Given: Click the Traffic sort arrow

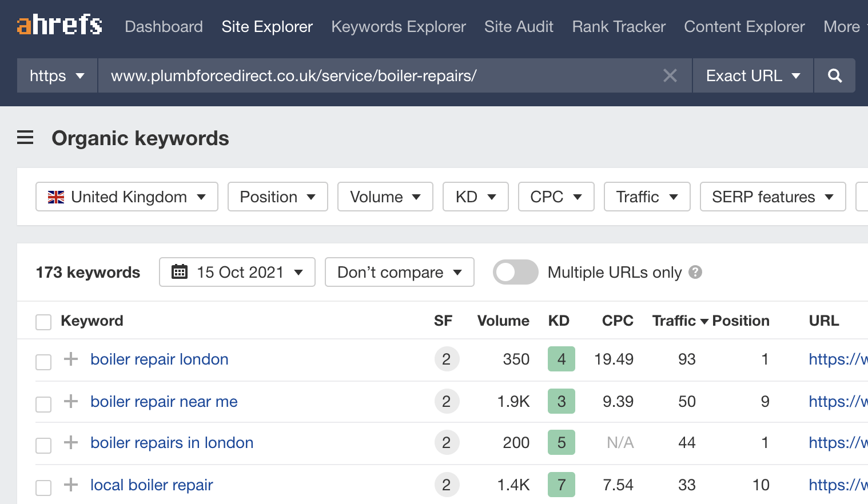Looking at the screenshot, I should tap(704, 321).
